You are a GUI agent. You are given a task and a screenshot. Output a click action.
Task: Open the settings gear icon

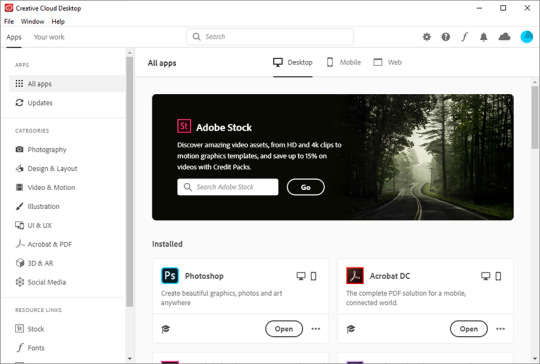point(427,37)
